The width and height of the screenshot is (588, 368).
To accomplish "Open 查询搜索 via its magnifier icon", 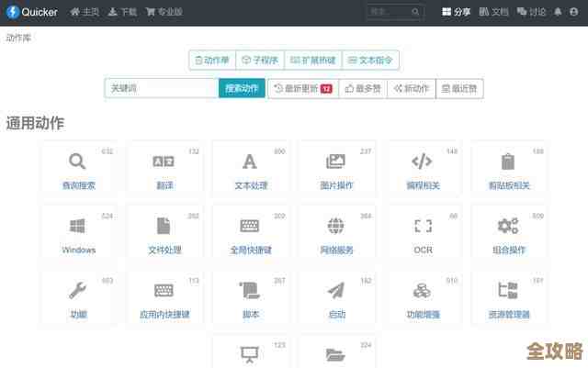I will click(x=77, y=162).
